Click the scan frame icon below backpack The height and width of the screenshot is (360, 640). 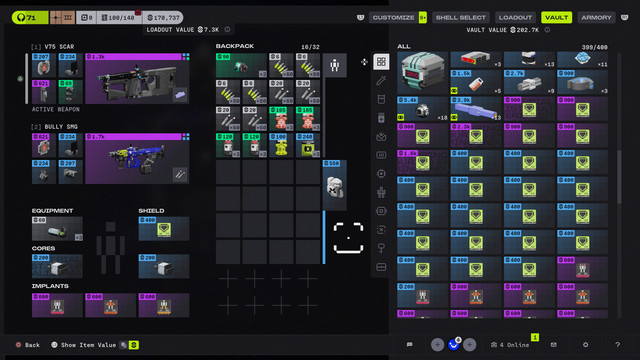(348, 238)
